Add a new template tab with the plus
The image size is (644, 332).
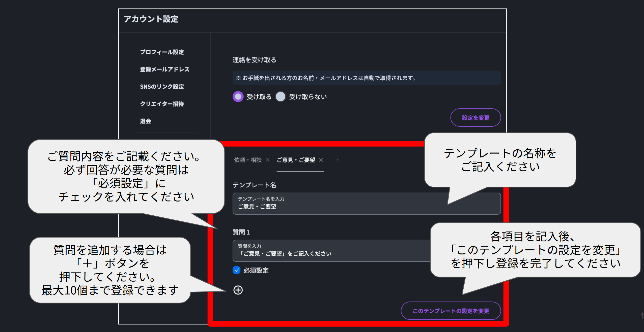pos(338,160)
